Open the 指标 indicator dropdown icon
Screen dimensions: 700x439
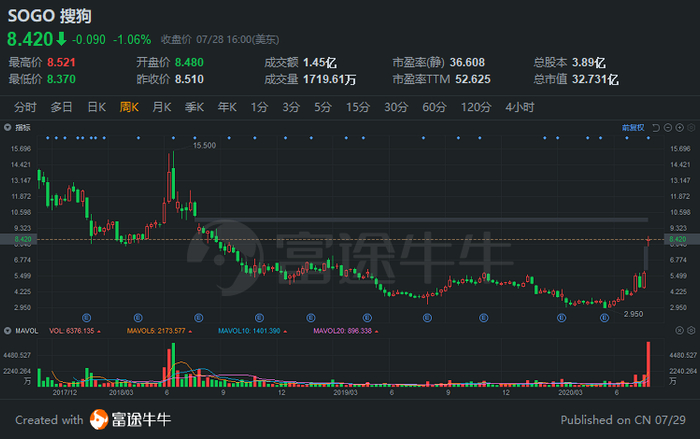click(8, 128)
